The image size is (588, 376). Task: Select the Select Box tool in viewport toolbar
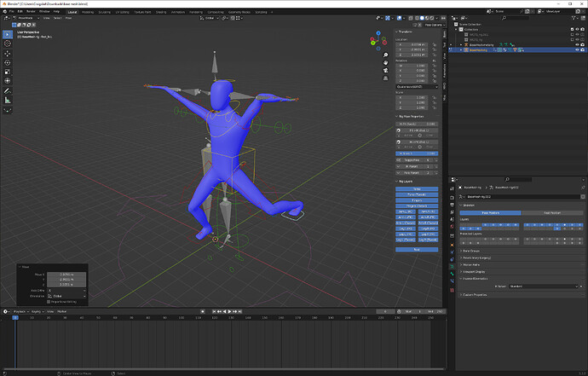(8, 34)
